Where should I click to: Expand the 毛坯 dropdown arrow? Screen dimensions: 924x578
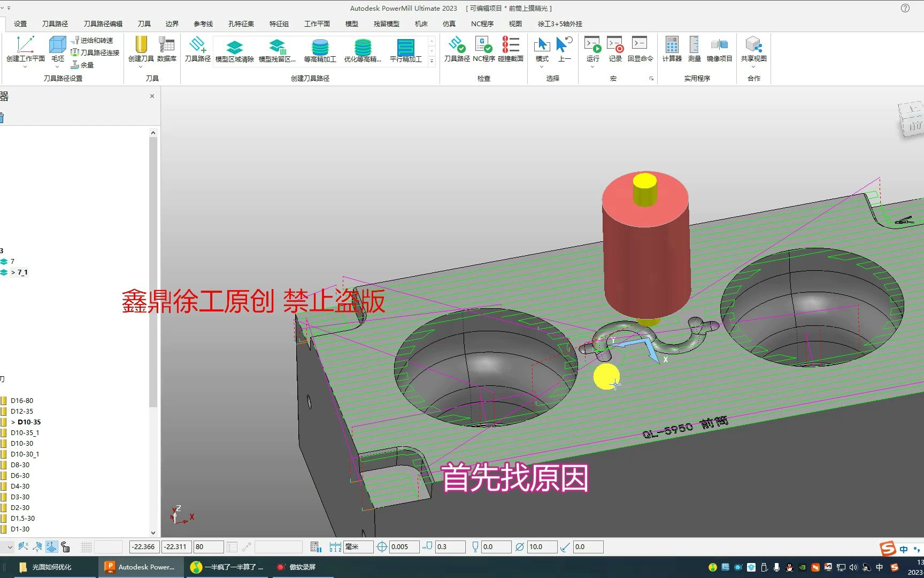click(57, 67)
